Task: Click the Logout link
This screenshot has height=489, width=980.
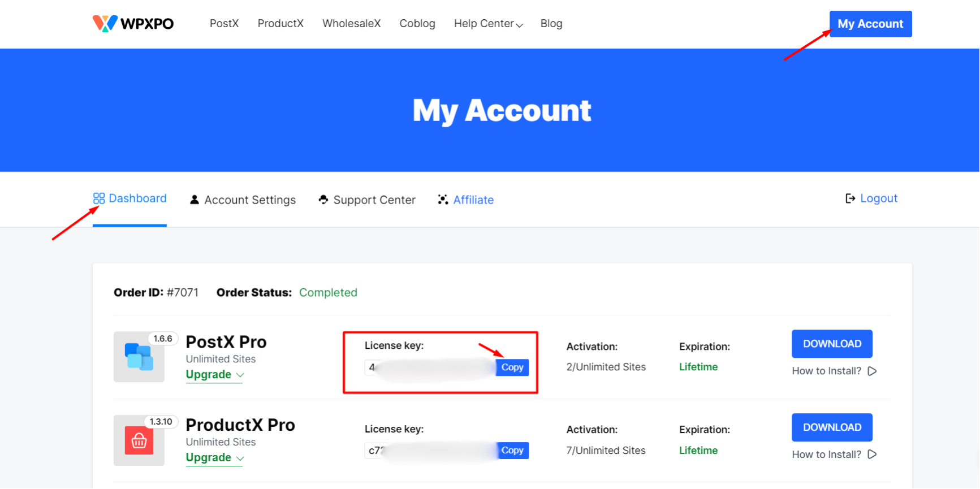Action: (x=871, y=198)
